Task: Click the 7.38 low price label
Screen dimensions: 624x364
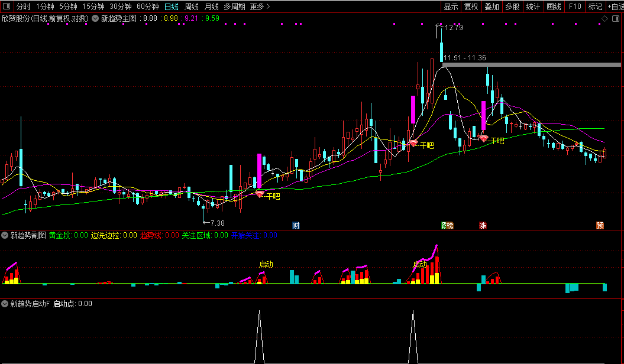Action: pos(217,223)
